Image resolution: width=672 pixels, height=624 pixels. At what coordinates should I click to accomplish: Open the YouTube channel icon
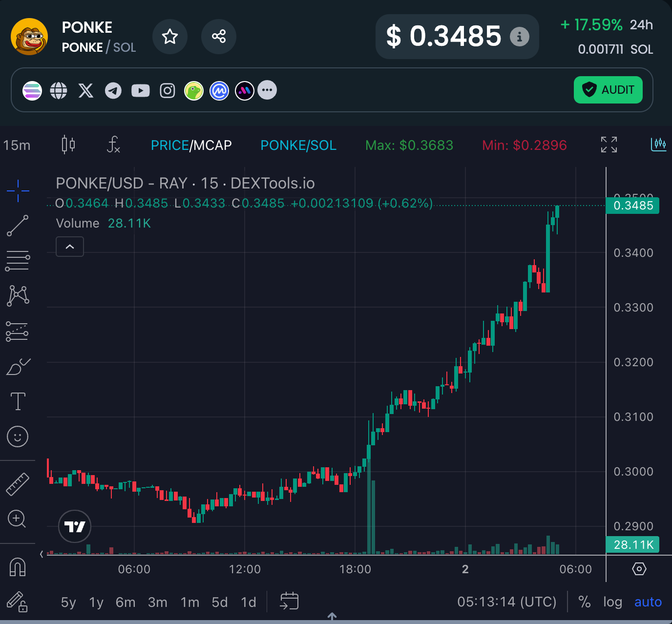[x=141, y=90]
